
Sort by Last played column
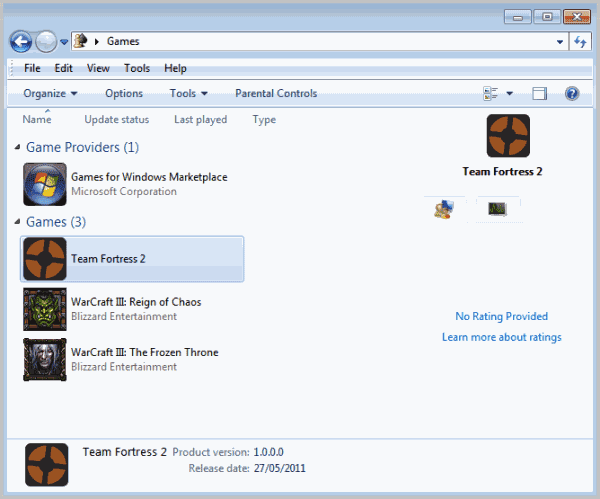click(x=201, y=119)
